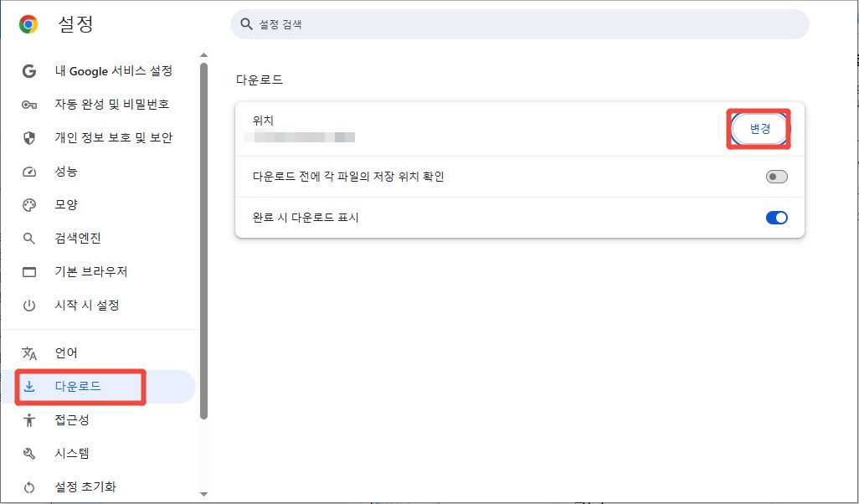Viewport: 859px width, 504px height.
Task: Click the sidebar scrollbar up arrow
Action: pos(203,54)
